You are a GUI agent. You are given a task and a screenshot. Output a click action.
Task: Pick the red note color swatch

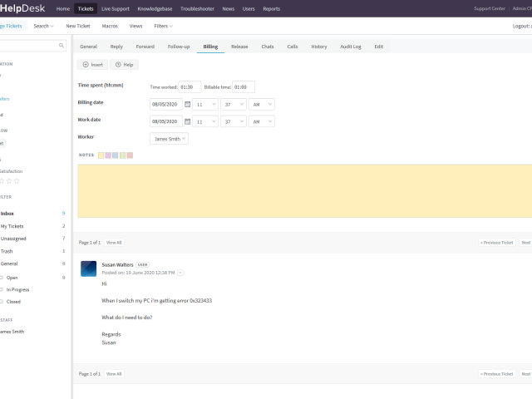[x=130, y=155]
